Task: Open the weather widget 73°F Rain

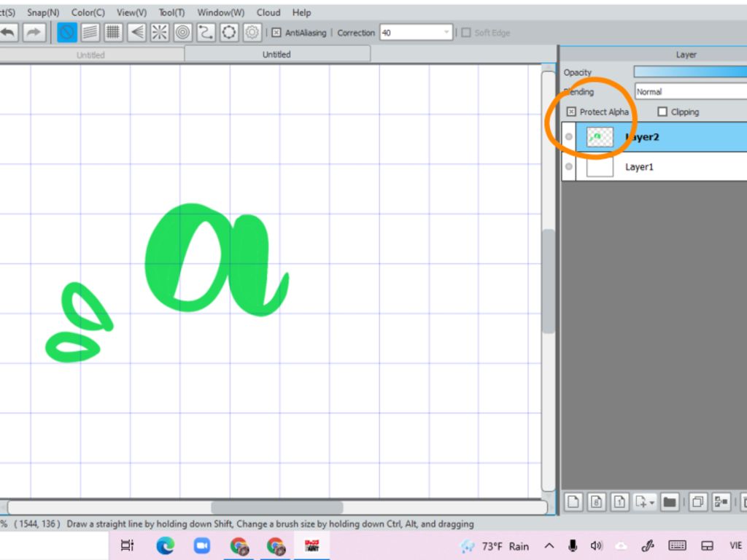Action: pos(495,546)
